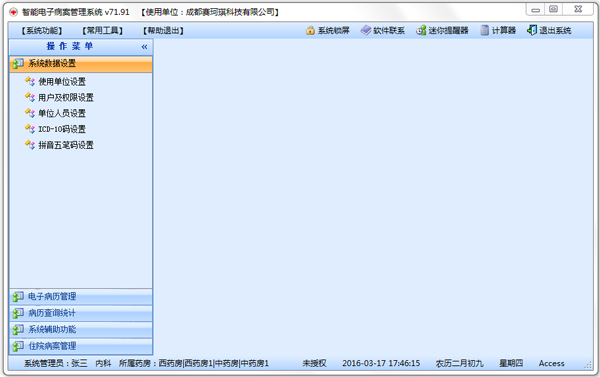
Task: Click the 操作菜单 panel title
Action: coord(70,46)
